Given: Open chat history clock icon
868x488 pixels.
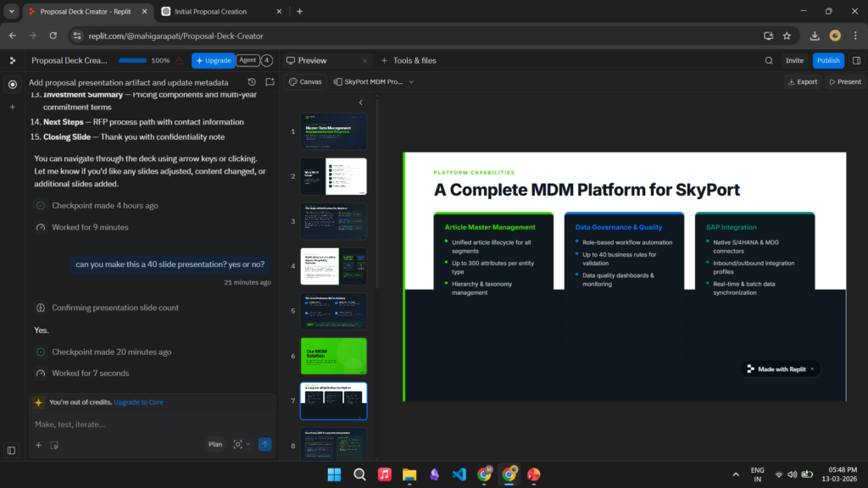Looking at the screenshot, I should (252, 82).
